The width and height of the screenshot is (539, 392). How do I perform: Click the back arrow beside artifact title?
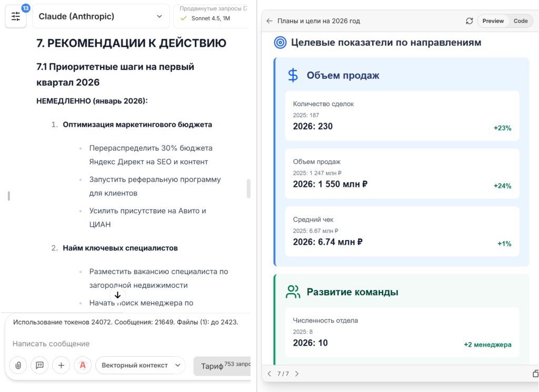[269, 21]
